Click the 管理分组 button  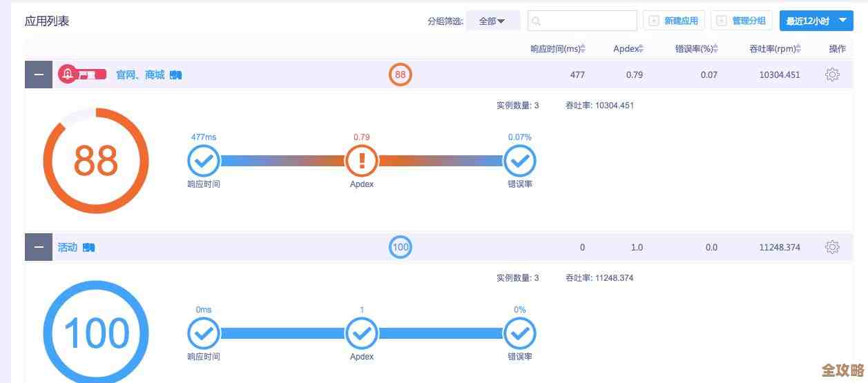click(x=742, y=21)
